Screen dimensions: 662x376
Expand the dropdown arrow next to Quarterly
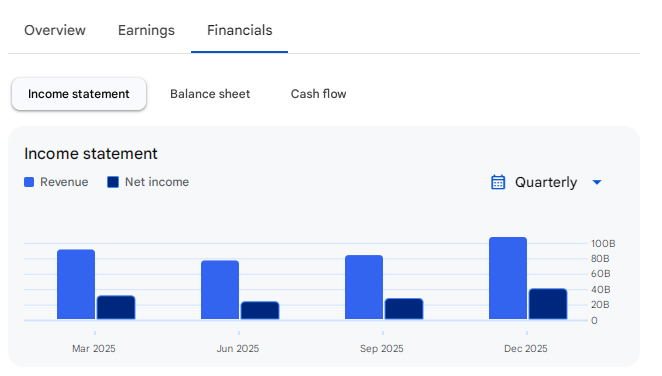597,182
